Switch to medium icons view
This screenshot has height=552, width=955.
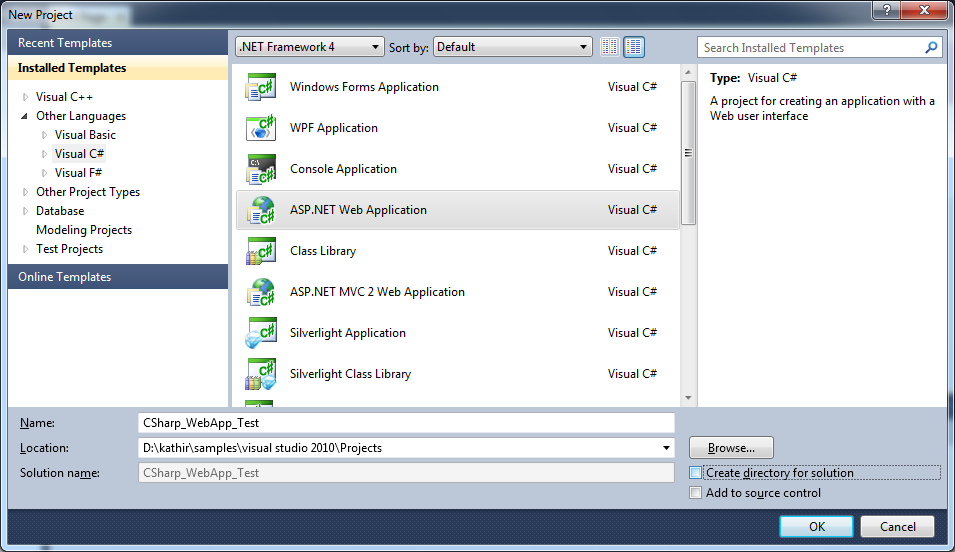[x=634, y=47]
